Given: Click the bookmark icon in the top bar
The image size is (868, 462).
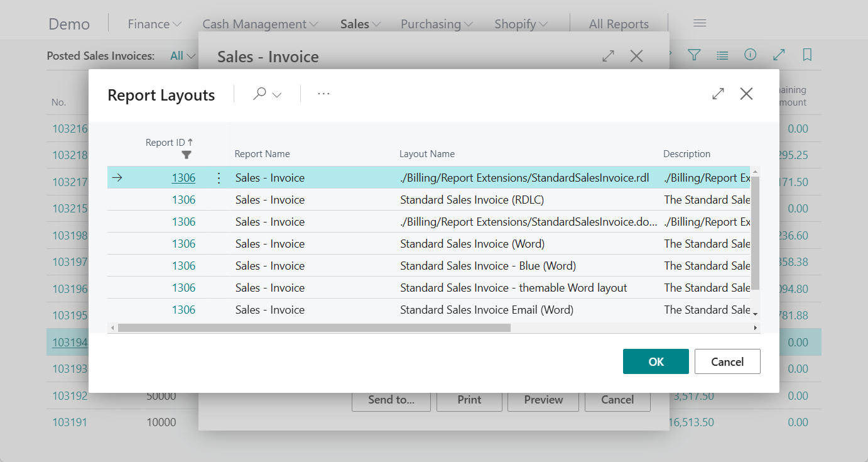Looking at the screenshot, I should pos(806,55).
